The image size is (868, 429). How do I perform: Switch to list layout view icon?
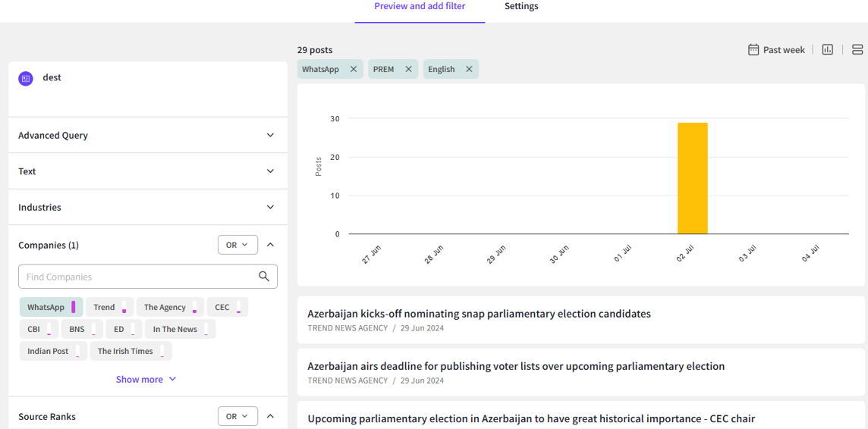[857, 50]
